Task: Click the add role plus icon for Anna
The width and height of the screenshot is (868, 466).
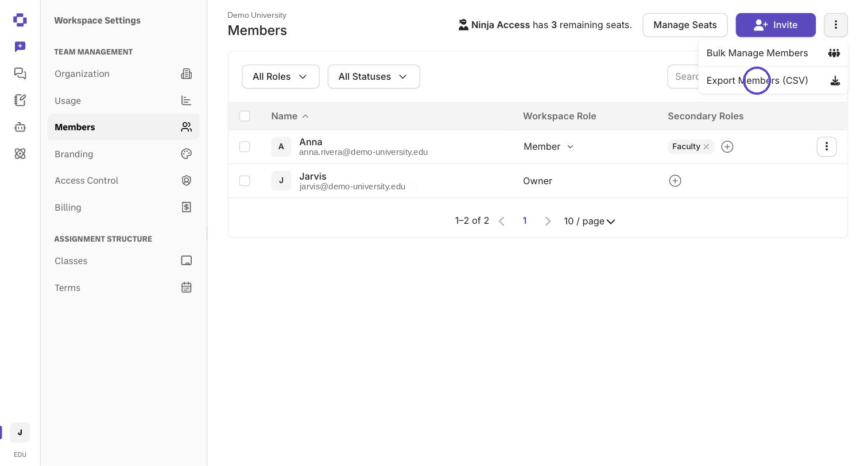Action: click(x=727, y=147)
